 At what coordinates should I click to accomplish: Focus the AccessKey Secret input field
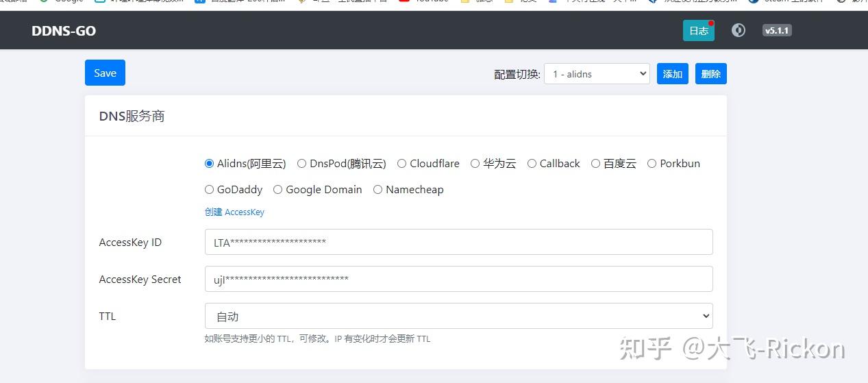(458, 279)
